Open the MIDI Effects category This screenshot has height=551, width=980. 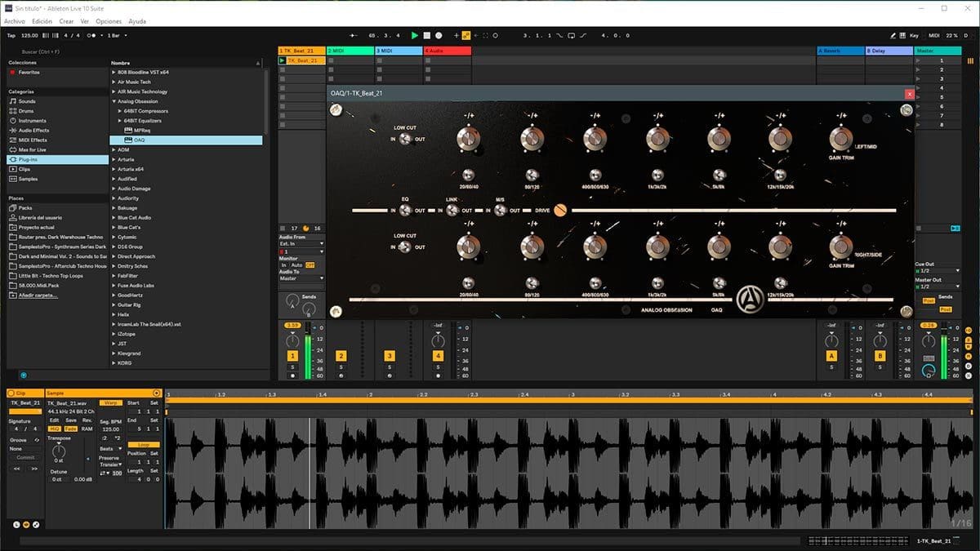tap(33, 140)
